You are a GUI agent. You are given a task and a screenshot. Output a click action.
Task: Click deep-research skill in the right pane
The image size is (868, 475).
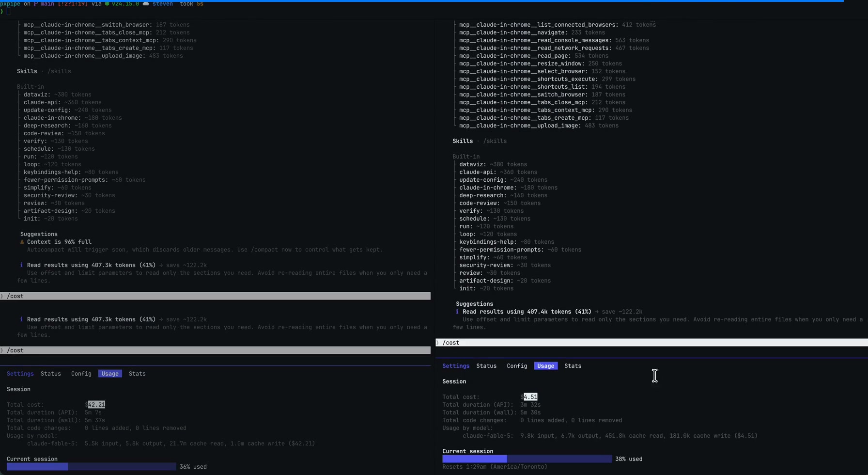coord(503,195)
